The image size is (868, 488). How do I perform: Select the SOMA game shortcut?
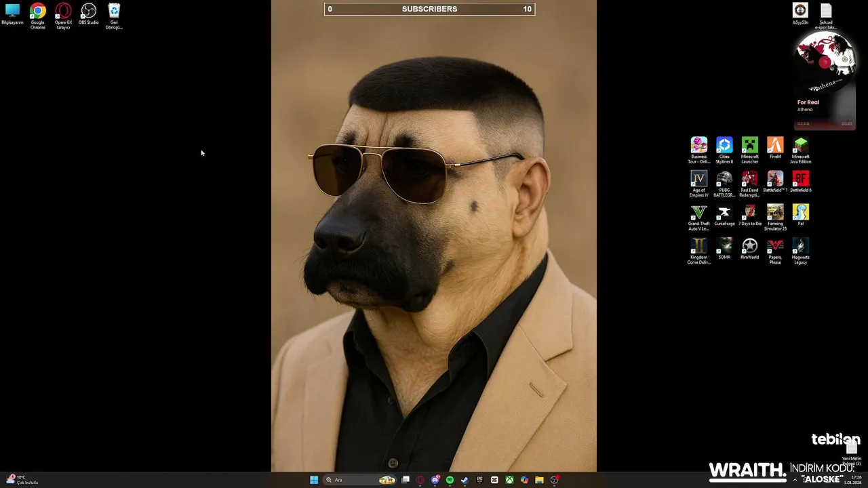(724, 249)
